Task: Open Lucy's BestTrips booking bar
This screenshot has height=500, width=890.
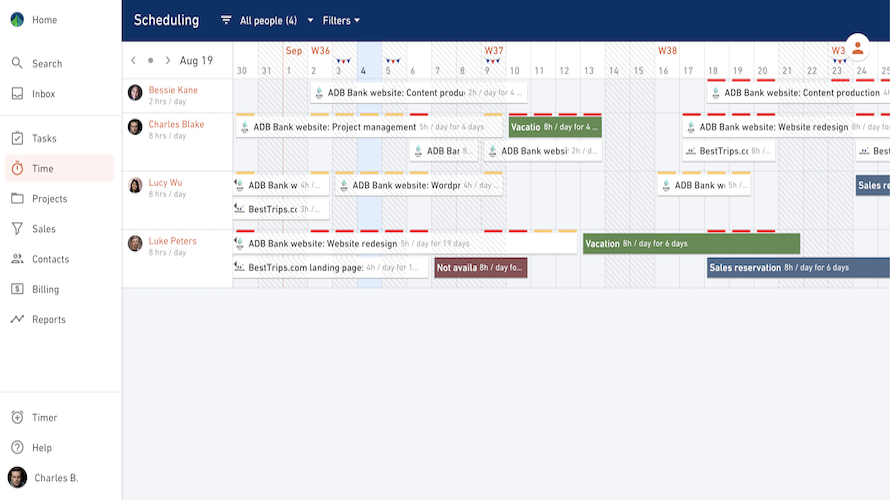Action: [281, 209]
